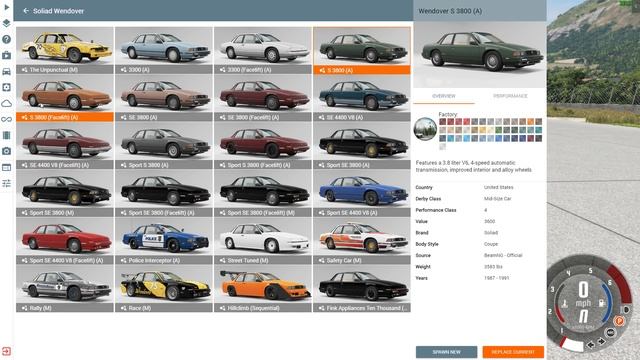Click the play icon in the sidebar

click(7, 7)
